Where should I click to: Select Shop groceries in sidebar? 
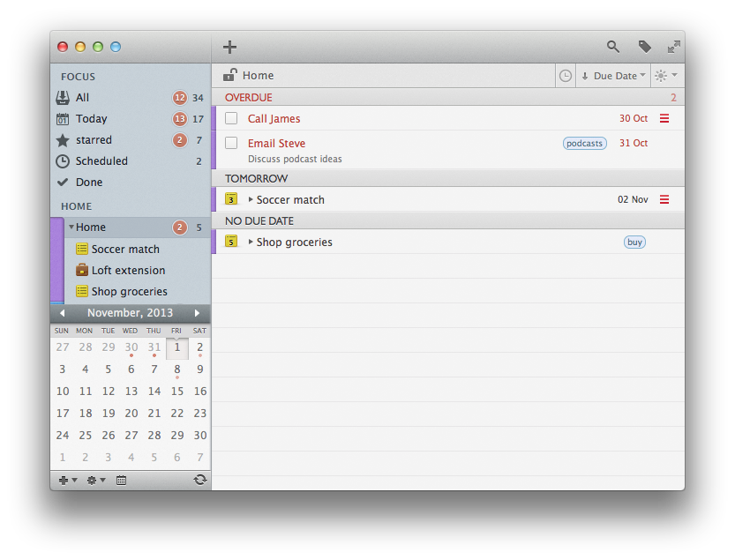tap(130, 291)
